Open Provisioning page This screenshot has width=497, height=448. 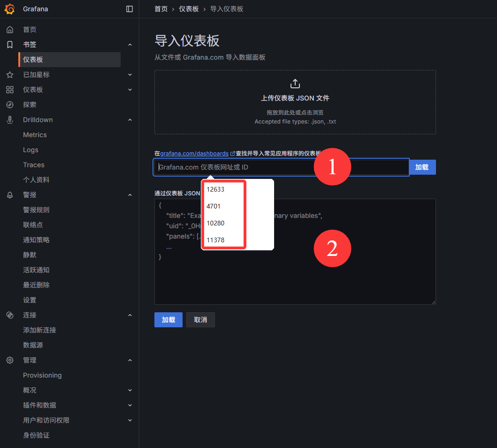(x=42, y=375)
